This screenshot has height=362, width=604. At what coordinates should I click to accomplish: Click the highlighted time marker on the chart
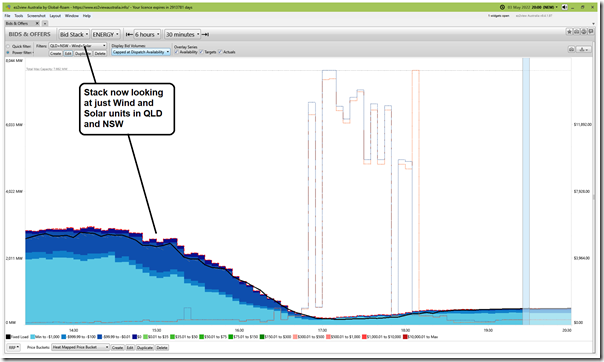click(526, 191)
